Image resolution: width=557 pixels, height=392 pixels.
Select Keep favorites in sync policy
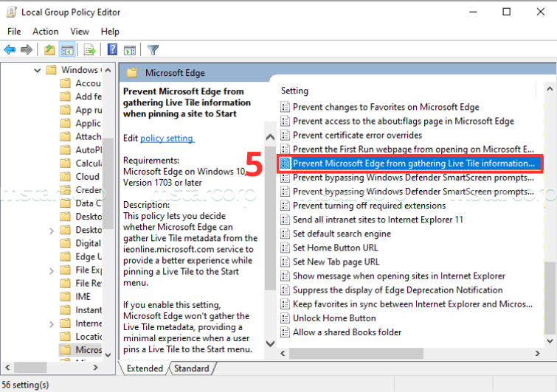click(413, 304)
